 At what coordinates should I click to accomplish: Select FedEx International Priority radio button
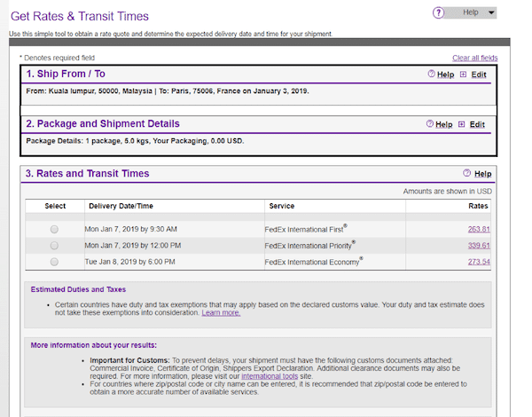coord(54,245)
